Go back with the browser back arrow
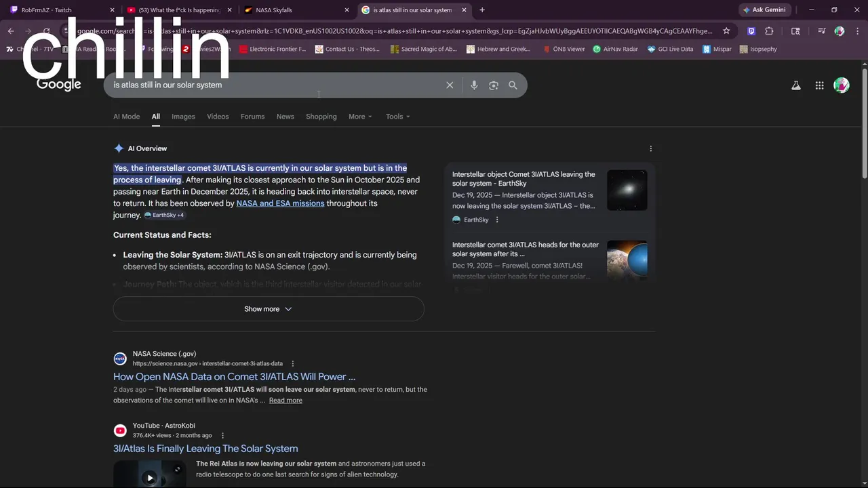The width and height of the screenshot is (868, 488). pos(11,31)
